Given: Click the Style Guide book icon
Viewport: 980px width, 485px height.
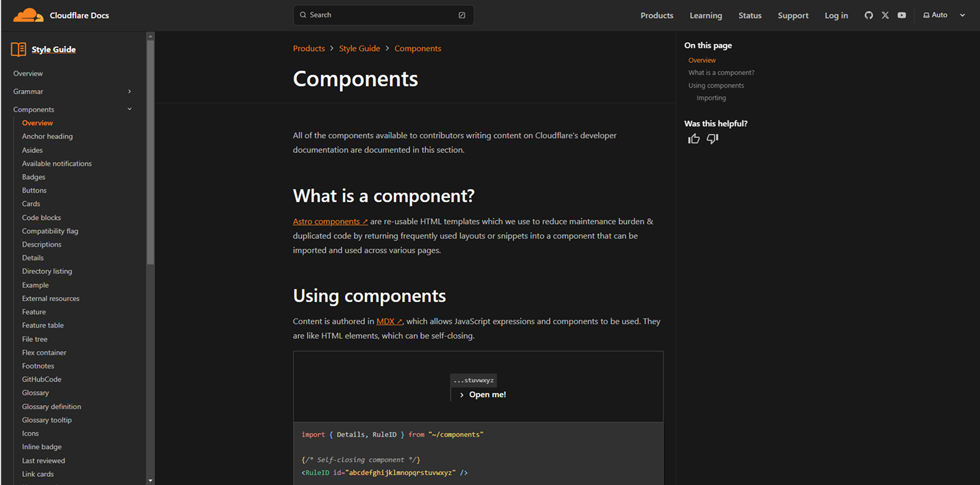Looking at the screenshot, I should (19, 50).
